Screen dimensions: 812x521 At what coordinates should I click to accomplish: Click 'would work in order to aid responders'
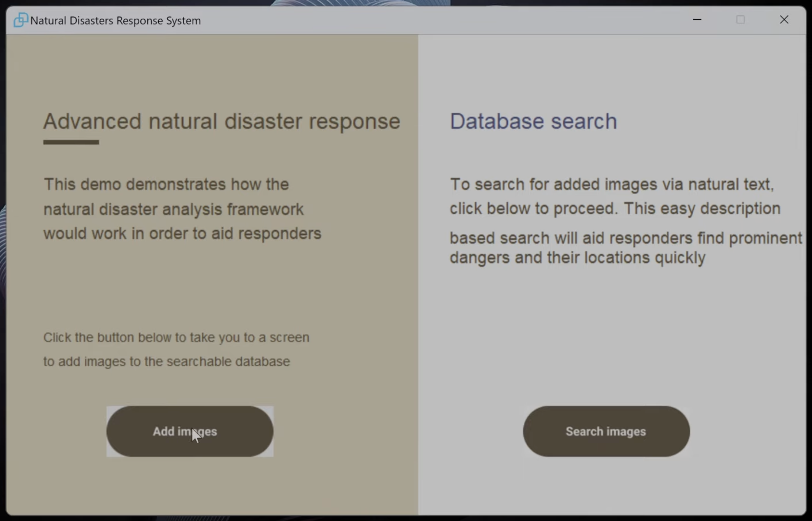pos(182,233)
